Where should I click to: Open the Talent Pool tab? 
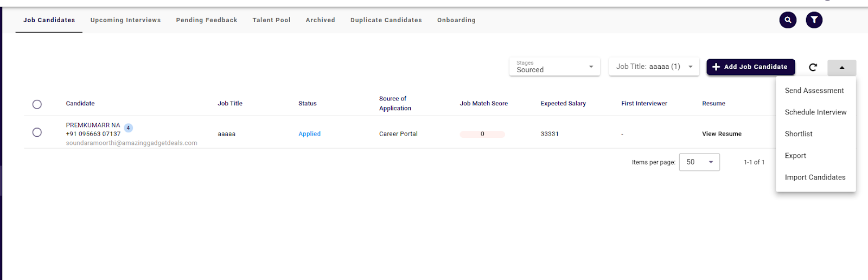pyautogui.click(x=271, y=20)
